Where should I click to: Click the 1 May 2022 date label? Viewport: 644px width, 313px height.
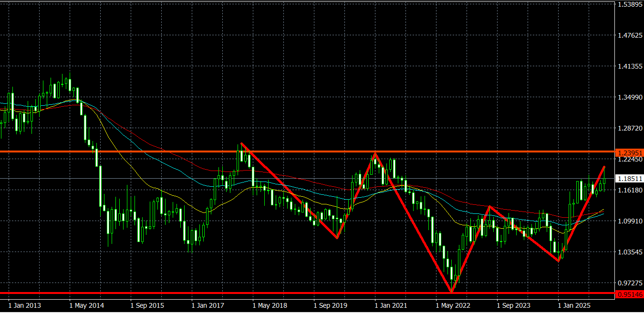pos(453,305)
